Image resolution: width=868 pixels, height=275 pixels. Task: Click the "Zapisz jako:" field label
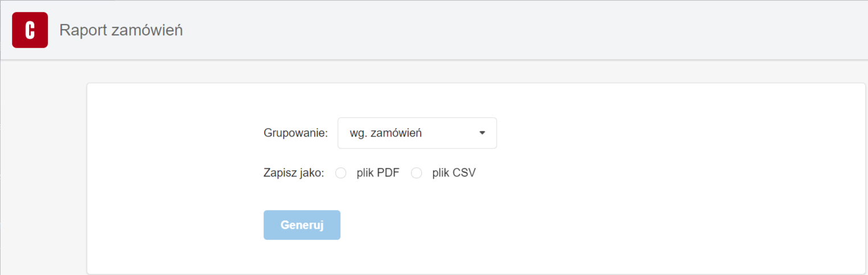click(x=294, y=173)
